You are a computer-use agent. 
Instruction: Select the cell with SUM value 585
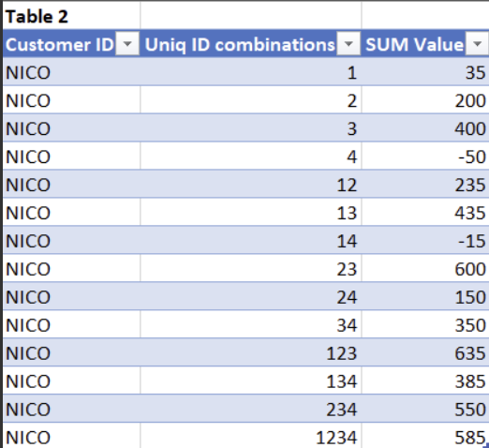[425, 436]
